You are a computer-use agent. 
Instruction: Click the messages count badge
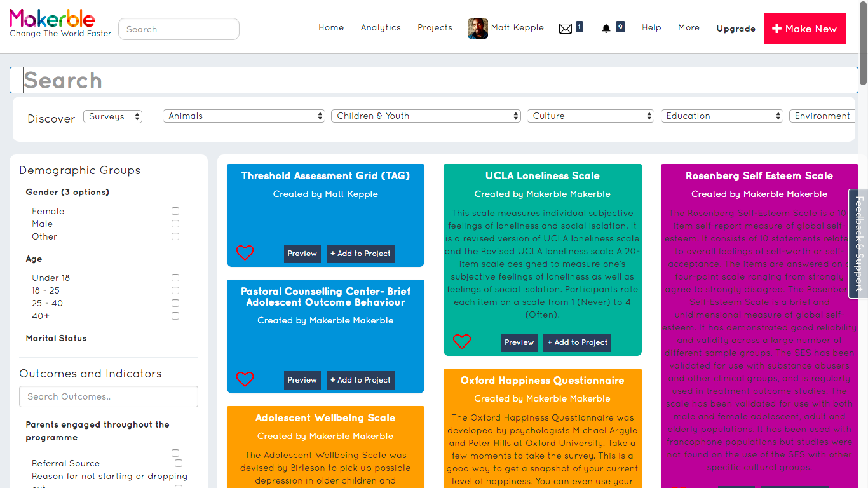[580, 27]
